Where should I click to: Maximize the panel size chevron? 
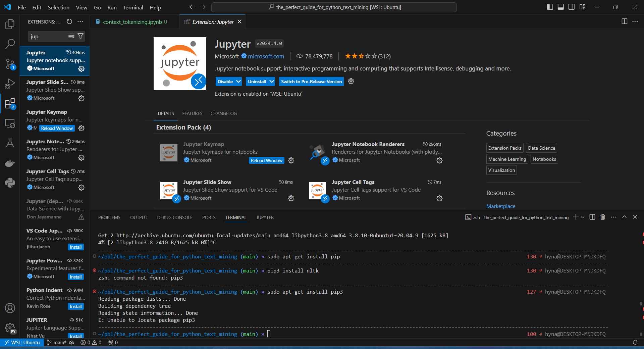coord(624,217)
